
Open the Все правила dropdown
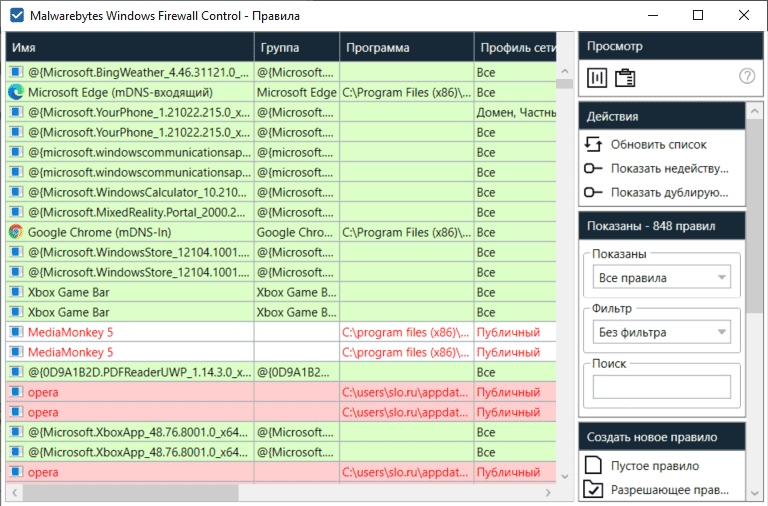coord(662,278)
